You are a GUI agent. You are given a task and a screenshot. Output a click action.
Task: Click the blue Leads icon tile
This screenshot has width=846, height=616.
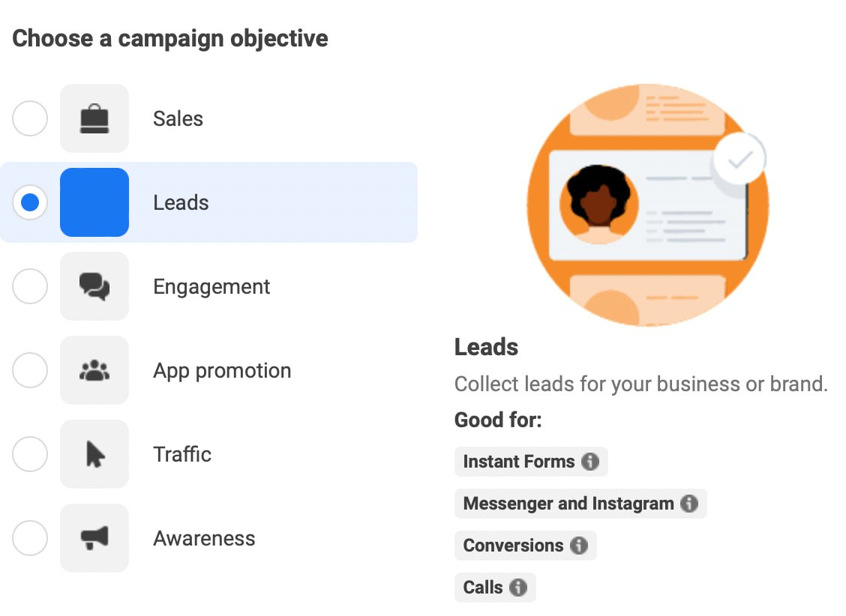[x=94, y=202]
